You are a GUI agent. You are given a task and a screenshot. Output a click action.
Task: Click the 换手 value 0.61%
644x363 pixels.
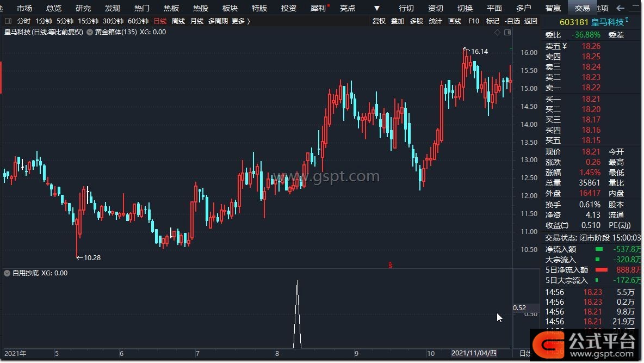590,204
